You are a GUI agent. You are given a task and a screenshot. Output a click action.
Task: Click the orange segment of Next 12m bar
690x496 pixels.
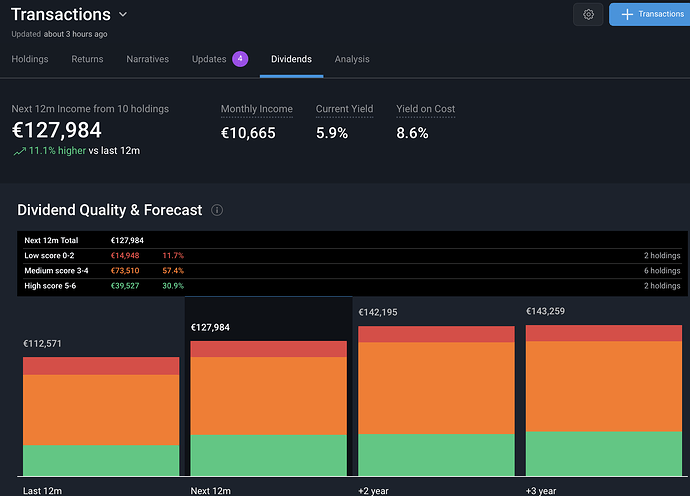268,396
